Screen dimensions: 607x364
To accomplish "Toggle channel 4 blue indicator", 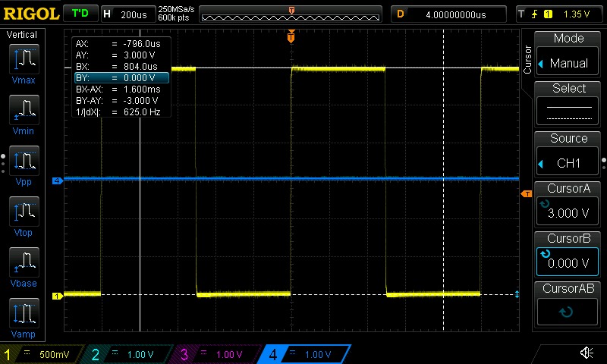I will [x=305, y=354].
